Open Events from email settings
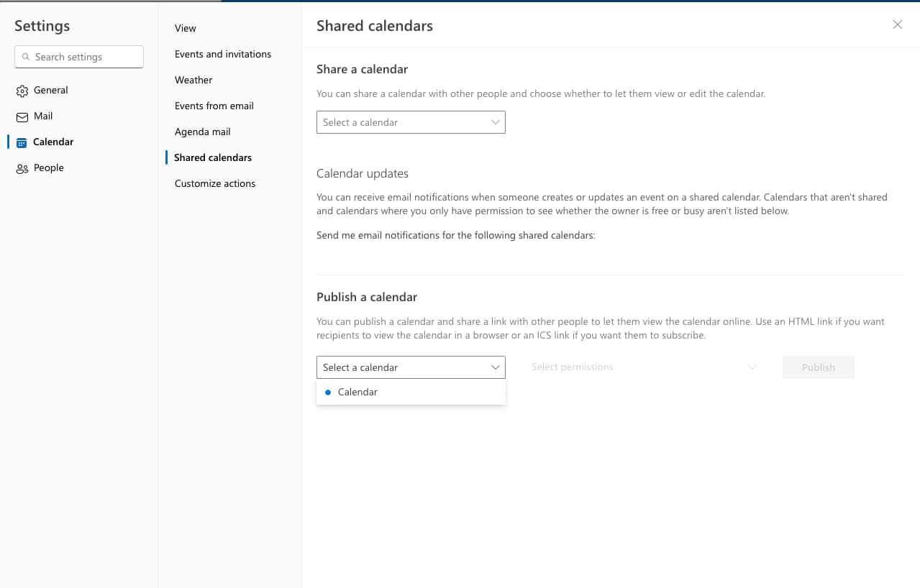 [x=214, y=106]
